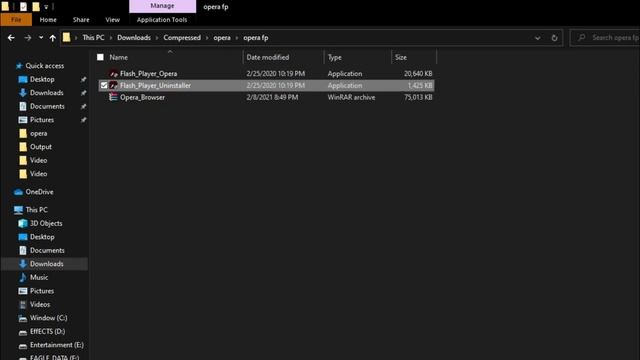Click the Opera_Browser WinRAR icon
The width and height of the screenshot is (640, 360).
click(x=113, y=97)
